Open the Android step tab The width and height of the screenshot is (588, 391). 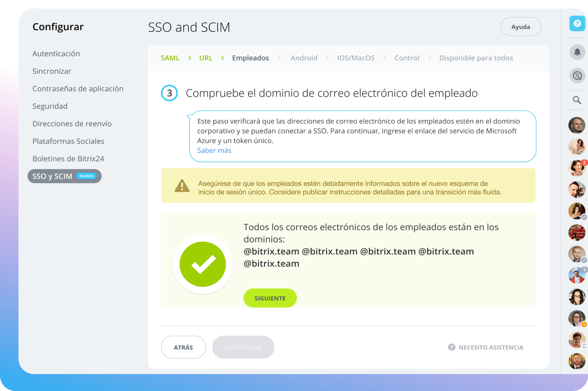pyautogui.click(x=304, y=58)
